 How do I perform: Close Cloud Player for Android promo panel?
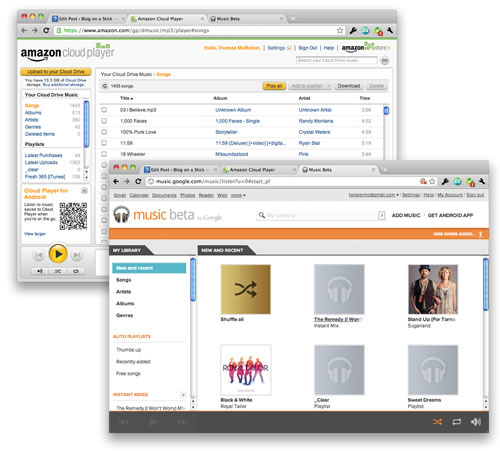(85, 190)
